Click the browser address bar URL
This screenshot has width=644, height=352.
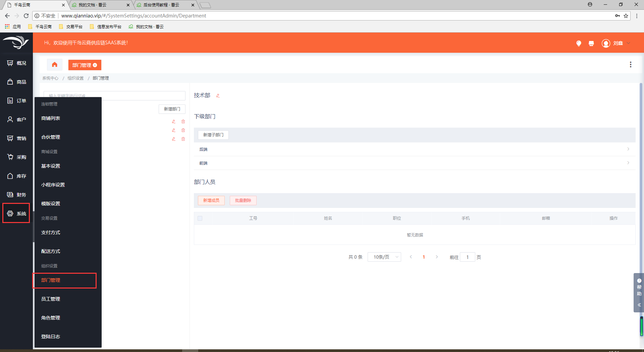click(x=134, y=16)
